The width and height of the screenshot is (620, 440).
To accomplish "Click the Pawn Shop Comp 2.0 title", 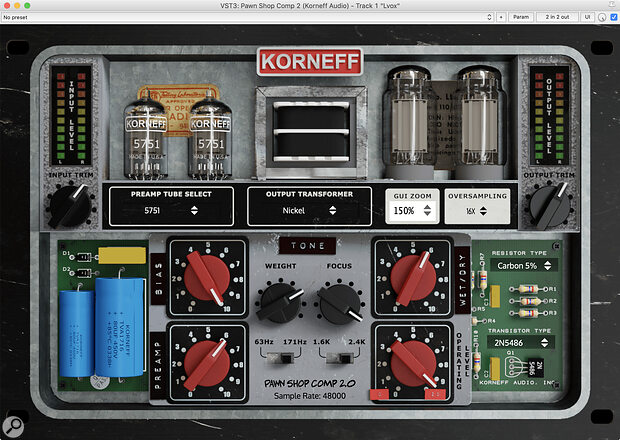I will [x=310, y=383].
